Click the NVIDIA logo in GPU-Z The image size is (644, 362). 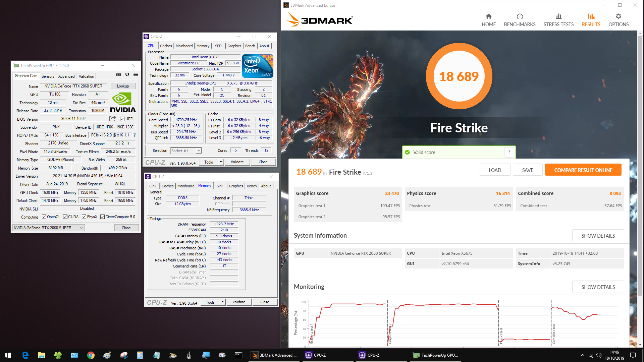[x=123, y=103]
